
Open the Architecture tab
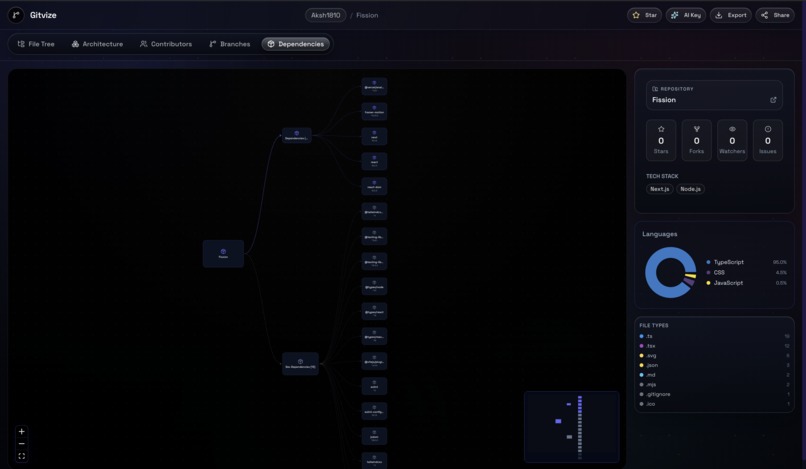point(97,44)
